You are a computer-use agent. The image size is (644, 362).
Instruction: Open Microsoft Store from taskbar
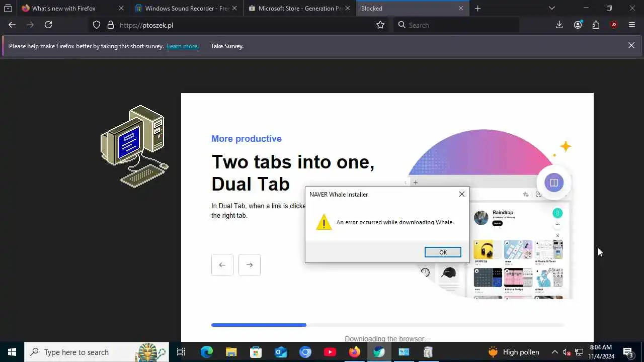[256, 352]
